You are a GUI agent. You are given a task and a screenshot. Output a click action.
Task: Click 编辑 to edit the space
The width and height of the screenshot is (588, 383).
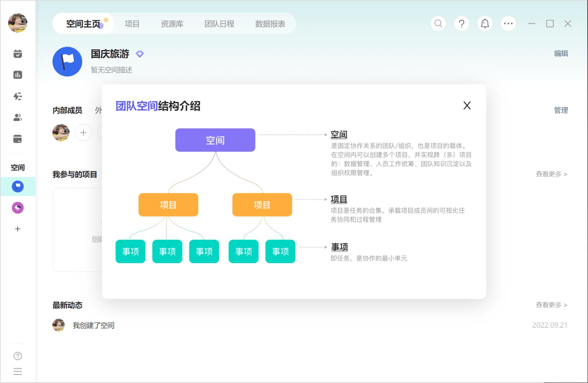561,54
